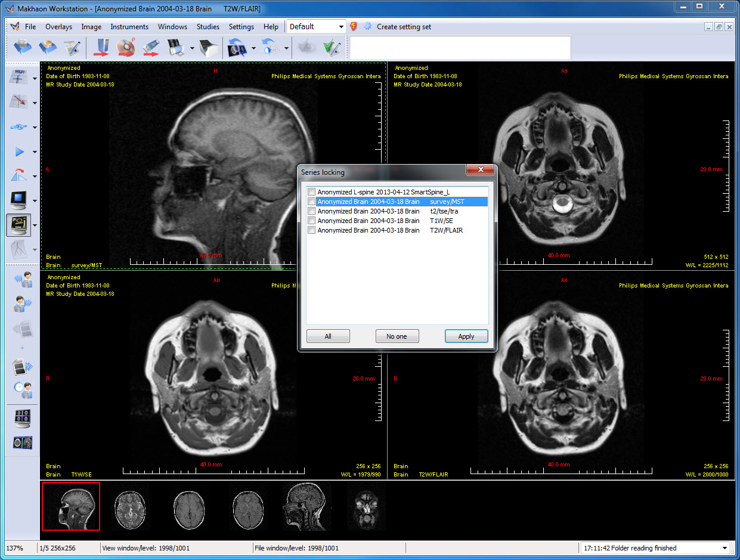The width and height of the screenshot is (740, 560).
Task: Start cine playback with the blue play icon
Action: [18, 151]
